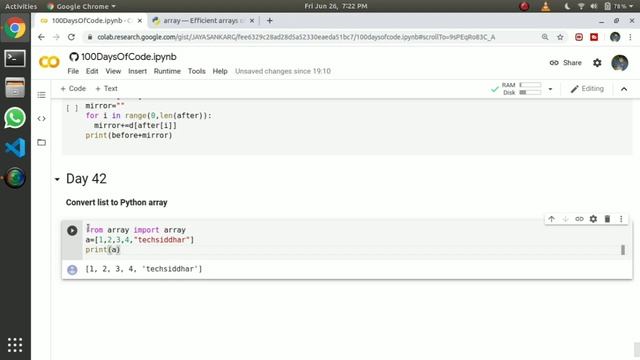Close the array Efficient arrays tab
This screenshot has width=640, height=360.
click(252, 20)
